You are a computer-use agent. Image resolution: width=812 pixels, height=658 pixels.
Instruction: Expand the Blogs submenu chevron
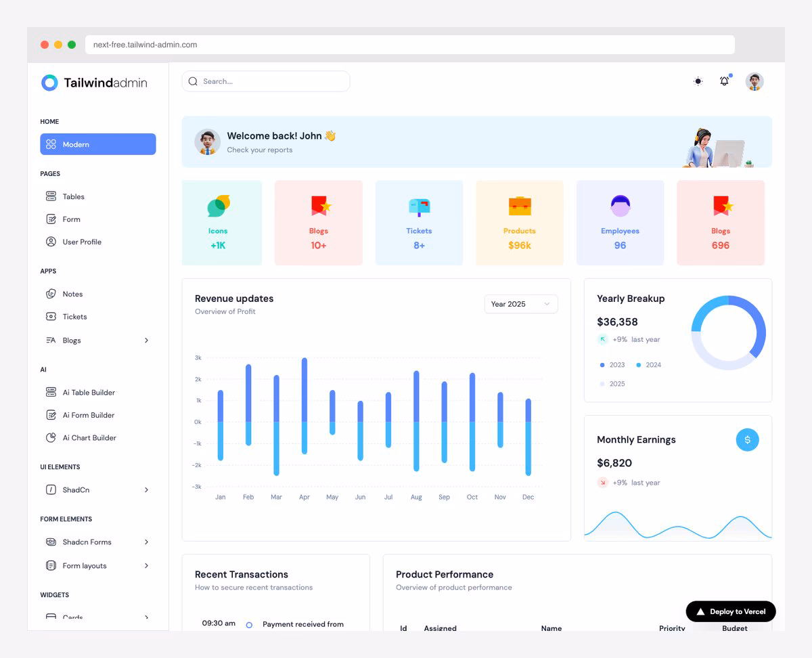click(146, 341)
